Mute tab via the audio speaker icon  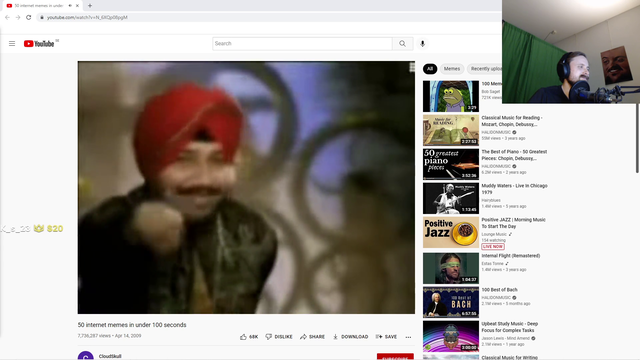(x=70, y=6)
